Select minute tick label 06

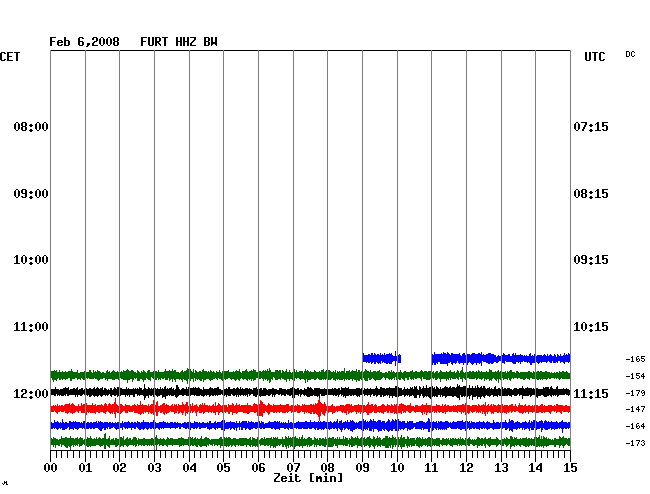tap(258, 468)
